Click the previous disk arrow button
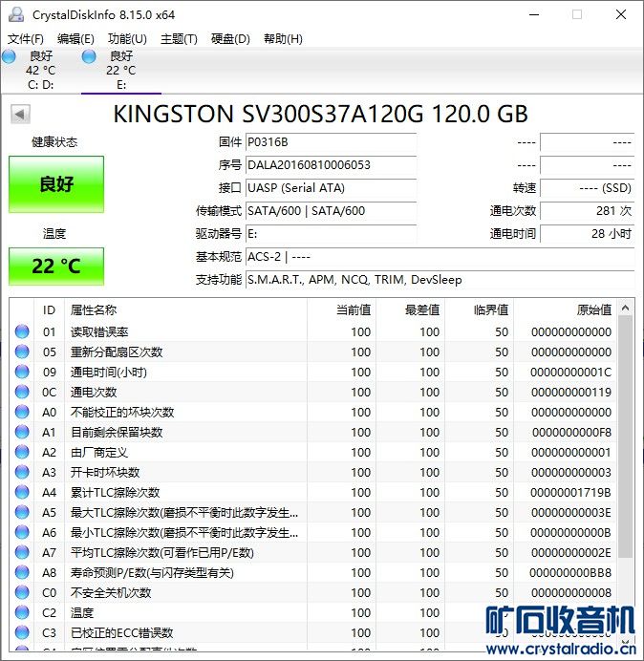The height and width of the screenshot is (661, 644). coord(20,114)
